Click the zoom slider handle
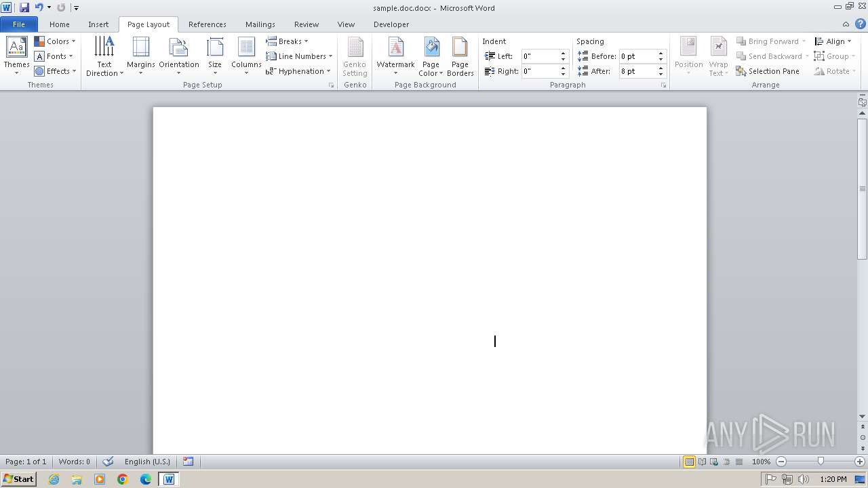 tap(821, 462)
